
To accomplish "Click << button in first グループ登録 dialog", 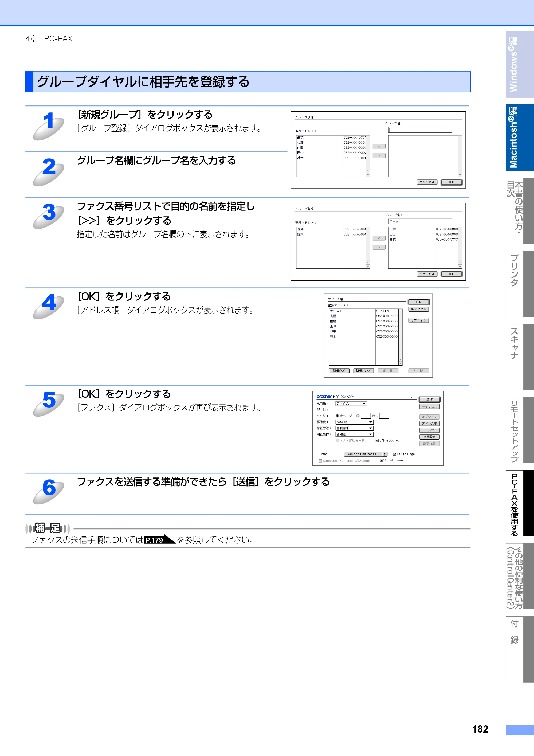I will [x=379, y=155].
